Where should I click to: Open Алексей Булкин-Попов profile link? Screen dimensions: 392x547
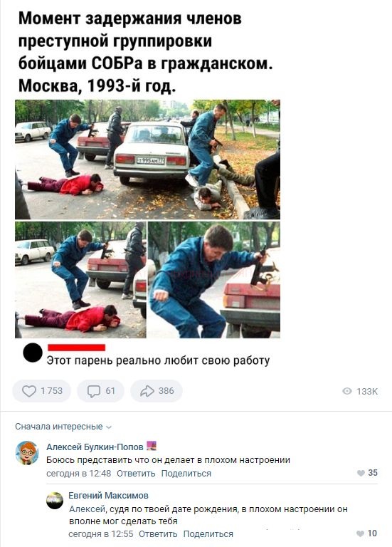pos(95,447)
